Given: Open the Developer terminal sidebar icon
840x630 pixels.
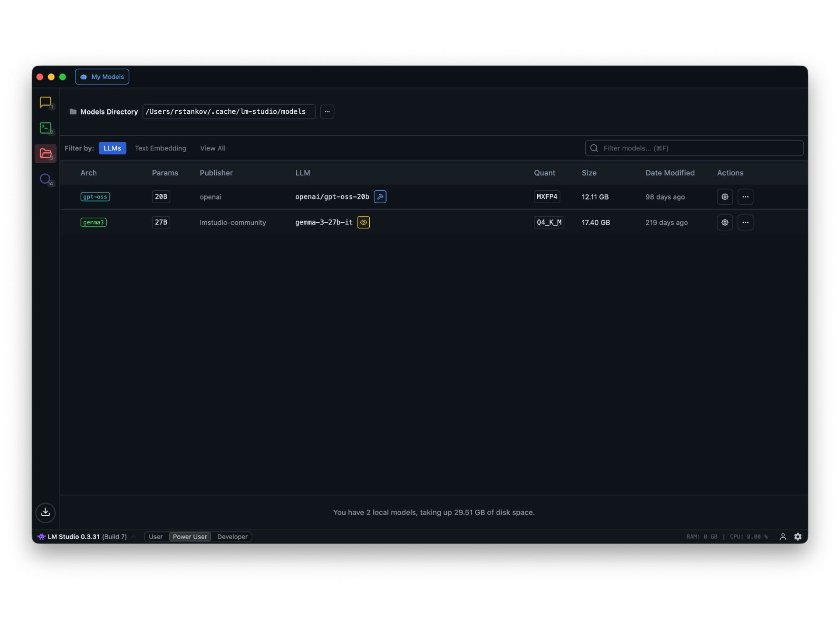Looking at the screenshot, I should pos(45,128).
